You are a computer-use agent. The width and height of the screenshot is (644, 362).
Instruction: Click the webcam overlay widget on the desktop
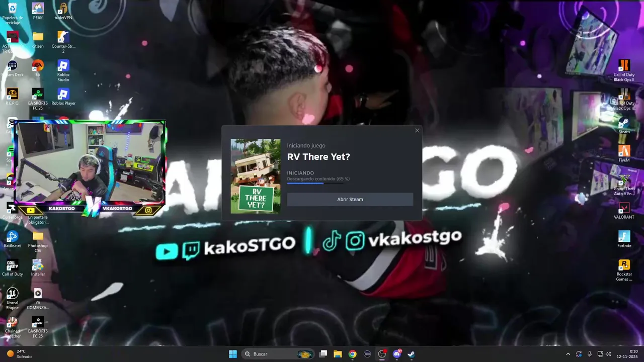click(90, 168)
